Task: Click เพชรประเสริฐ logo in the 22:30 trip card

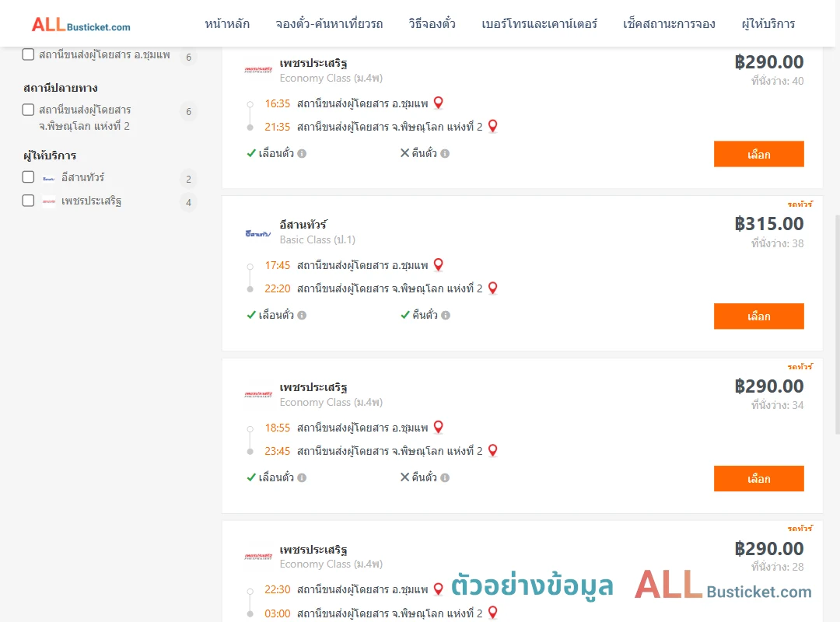Action: [258, 557]
